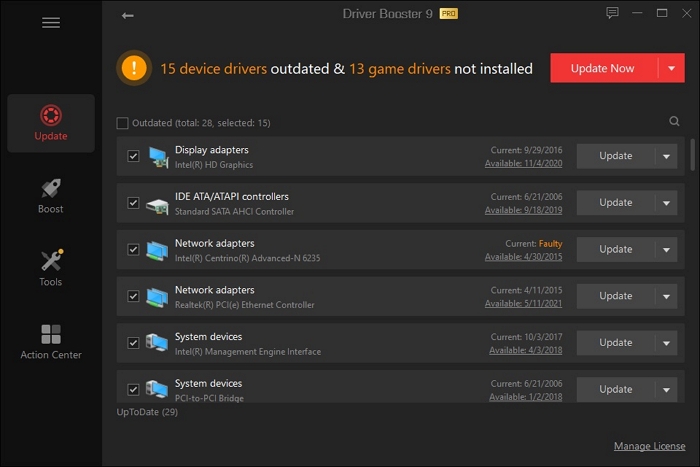Expand the Management Engine Update dropdown arrow
The height and width of the screenshot is (467, 700).
coord(667,343)
